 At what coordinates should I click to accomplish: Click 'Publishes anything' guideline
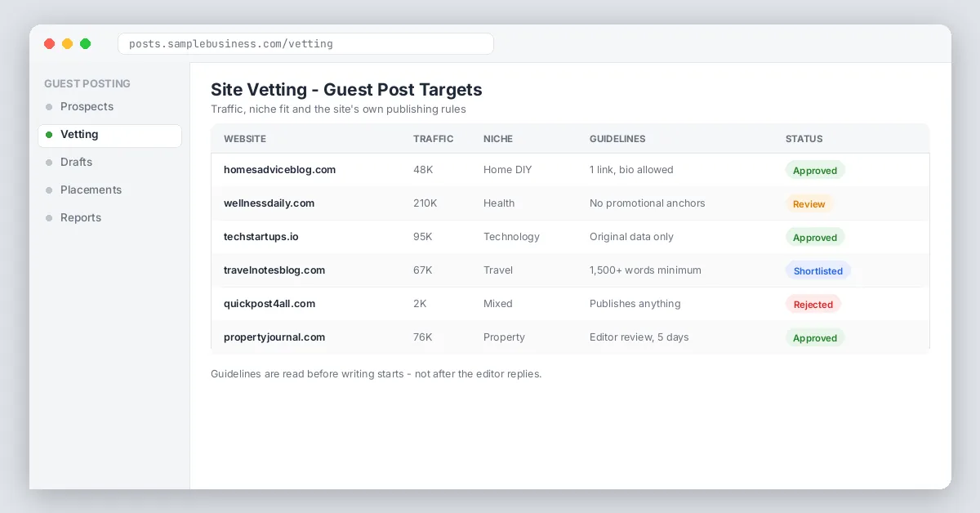coord(635,304)
